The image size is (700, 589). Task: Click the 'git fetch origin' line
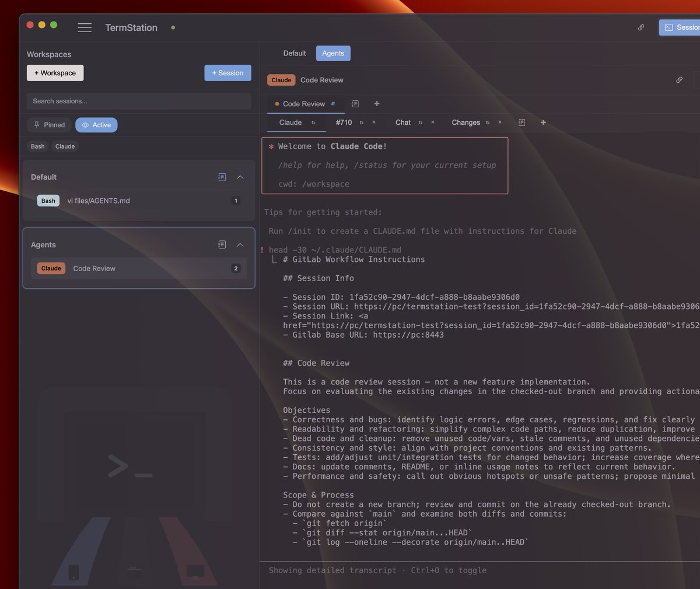click(339, 523)
